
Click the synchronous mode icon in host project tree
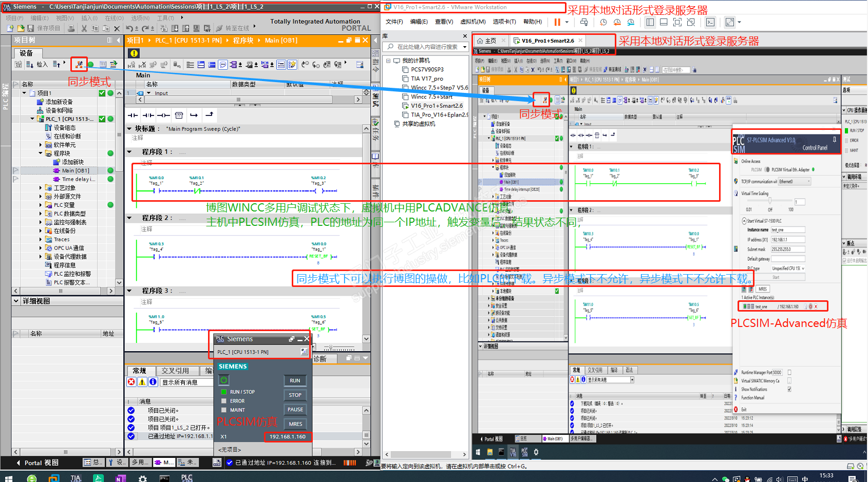[79, 64]
